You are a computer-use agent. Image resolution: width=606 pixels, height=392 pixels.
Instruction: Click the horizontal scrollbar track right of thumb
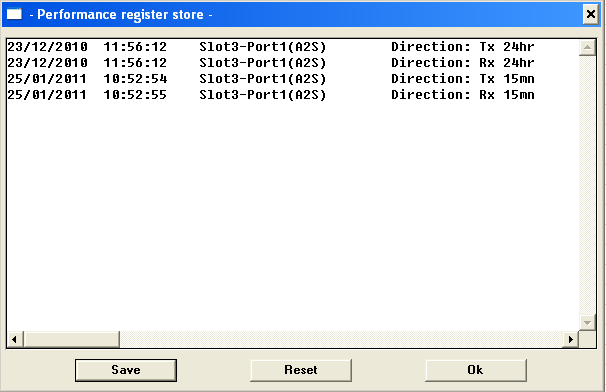341,339
